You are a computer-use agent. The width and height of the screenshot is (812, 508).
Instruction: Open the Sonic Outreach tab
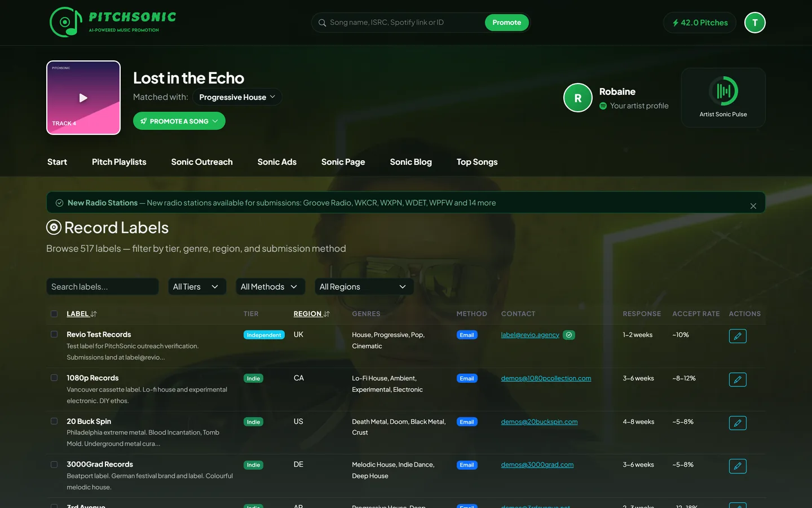point(202,162)
